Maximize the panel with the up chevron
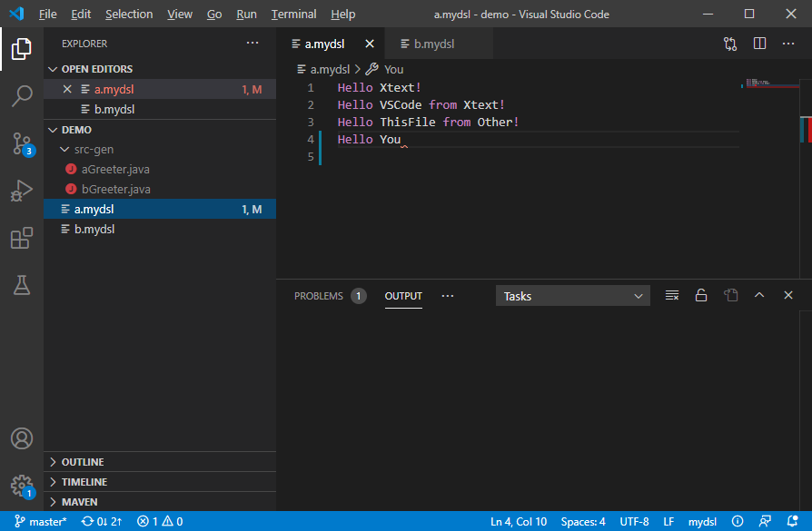Viewport: 812px width, 531px height. point(759,295)
